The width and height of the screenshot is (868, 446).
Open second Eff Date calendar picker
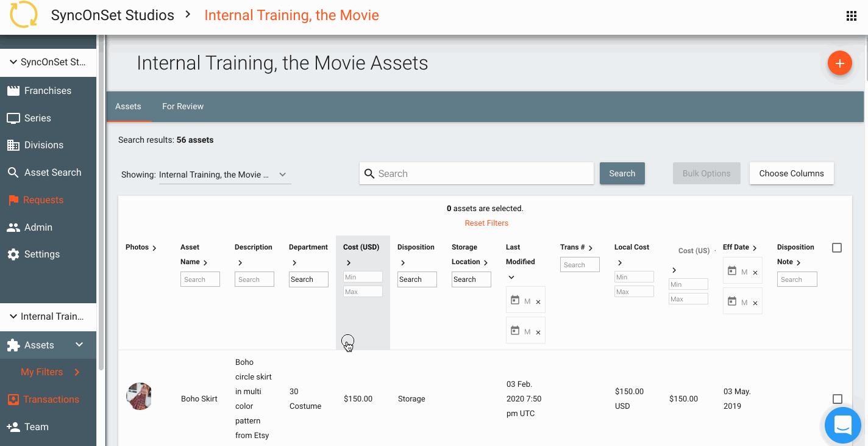point(732,301)
